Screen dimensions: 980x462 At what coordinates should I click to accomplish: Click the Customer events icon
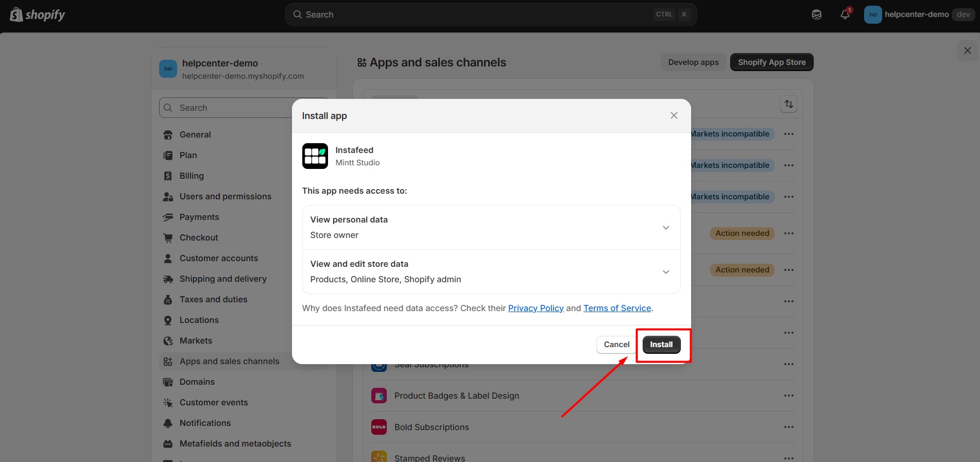point(168,403)
